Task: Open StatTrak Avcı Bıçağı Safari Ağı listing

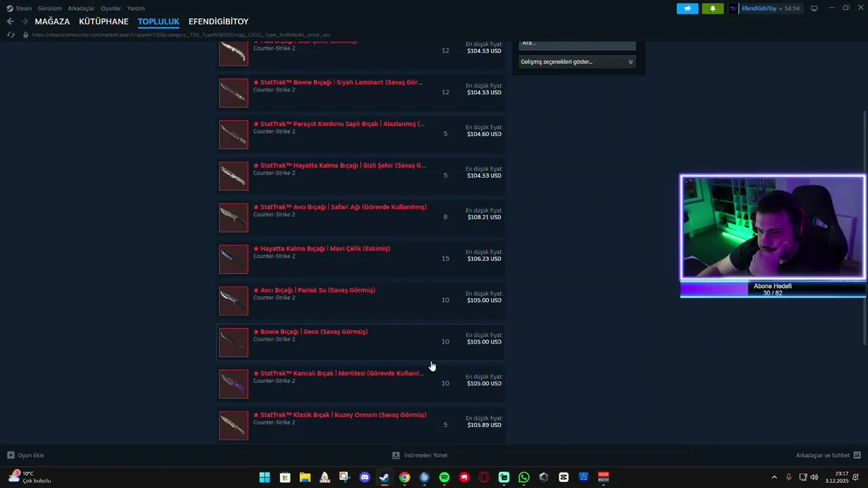Action: pyautogui.click(x=361, y=217)
